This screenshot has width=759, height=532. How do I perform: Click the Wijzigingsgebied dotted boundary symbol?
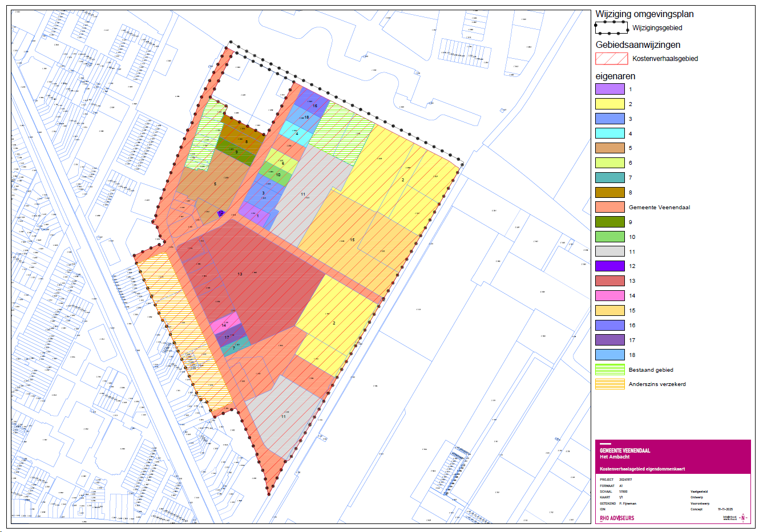tap(611, 27)
